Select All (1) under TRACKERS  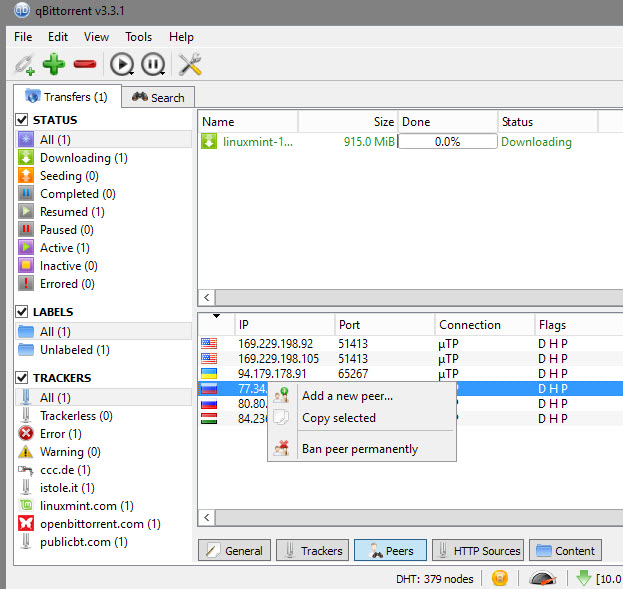pyautogui.click(x=103, y=397)
